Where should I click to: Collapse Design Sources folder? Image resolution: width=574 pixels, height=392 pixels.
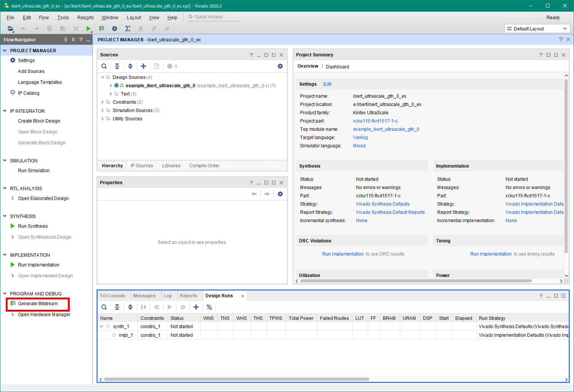[x=103, y=77]
